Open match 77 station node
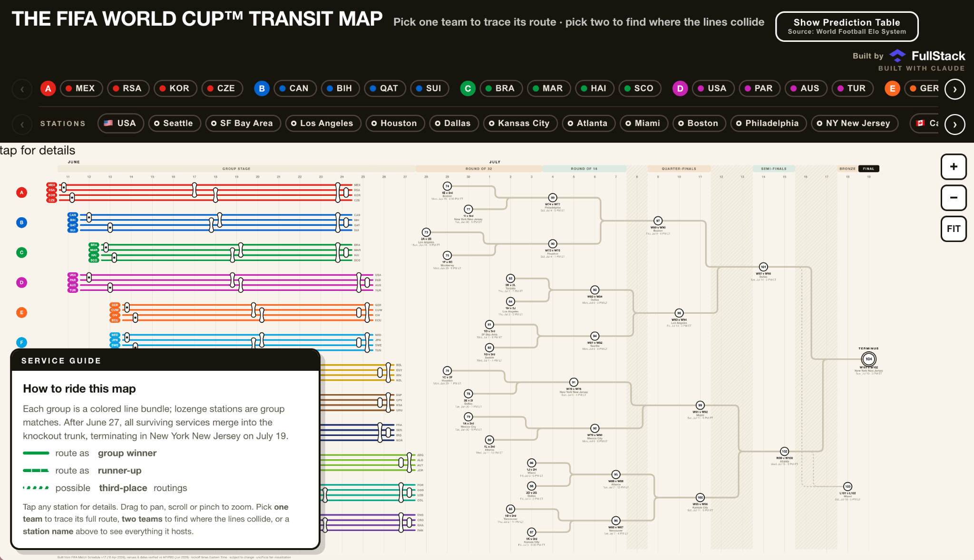974x560 pixels. click(x=468, y=209)
